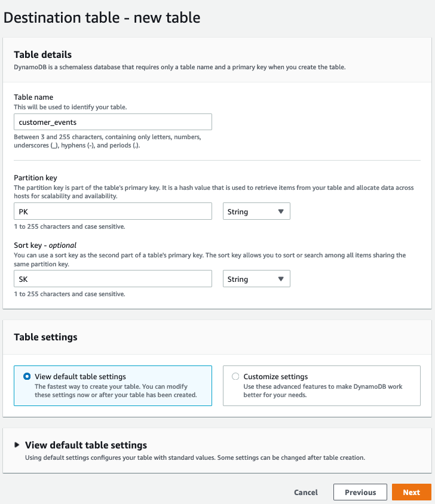The height and width of the screenshot is (504, 435).
Task: Proceed with the orange Next button
Action: click(x=411, y=493)
